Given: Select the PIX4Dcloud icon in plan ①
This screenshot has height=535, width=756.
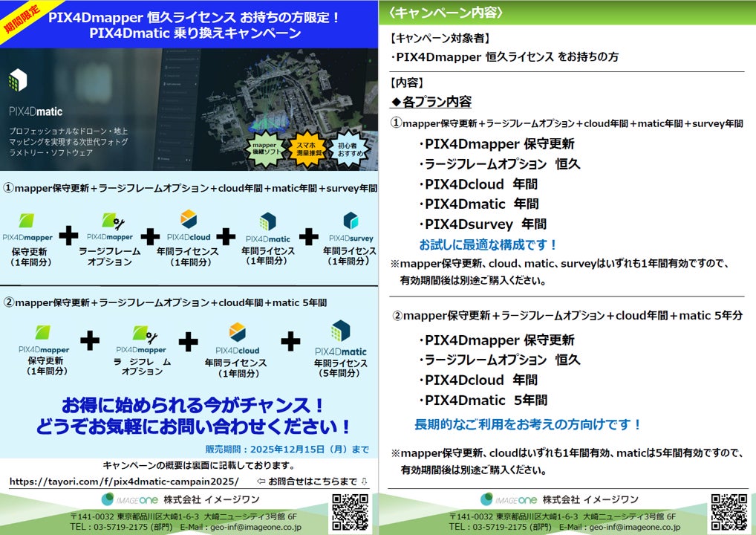Looking at the screenshot, I should tap(189, 219).
